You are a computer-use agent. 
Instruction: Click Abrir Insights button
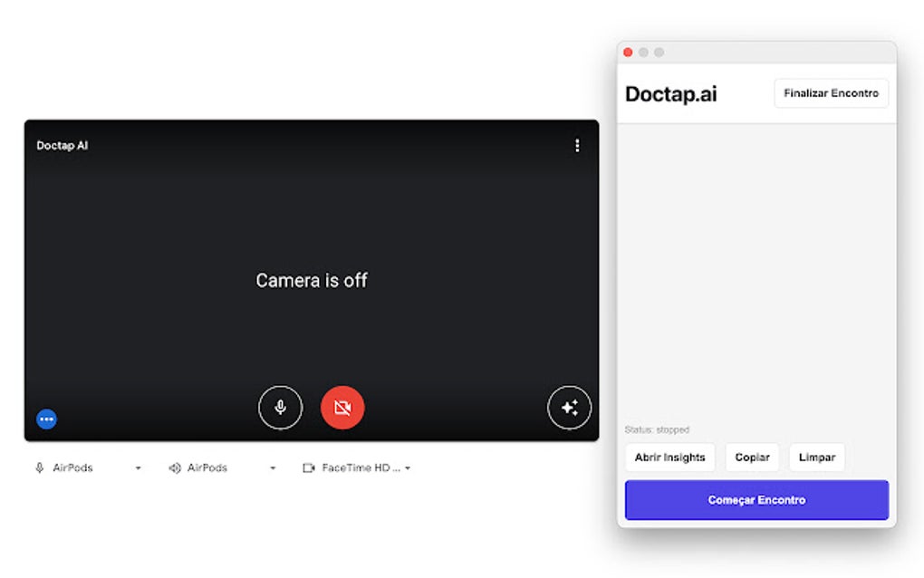pos(670,458)
